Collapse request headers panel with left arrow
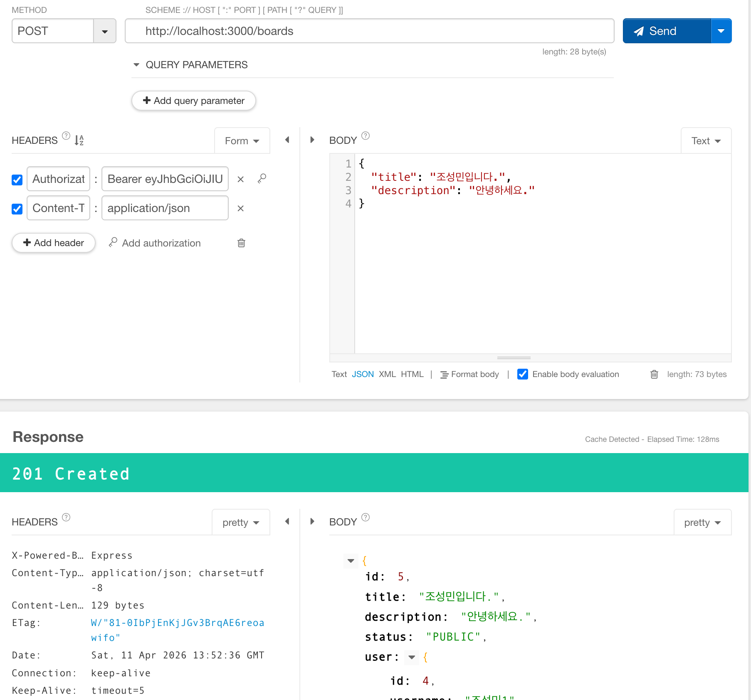The height and width of the screenshot is (700, 751). [x=287, y=140]
